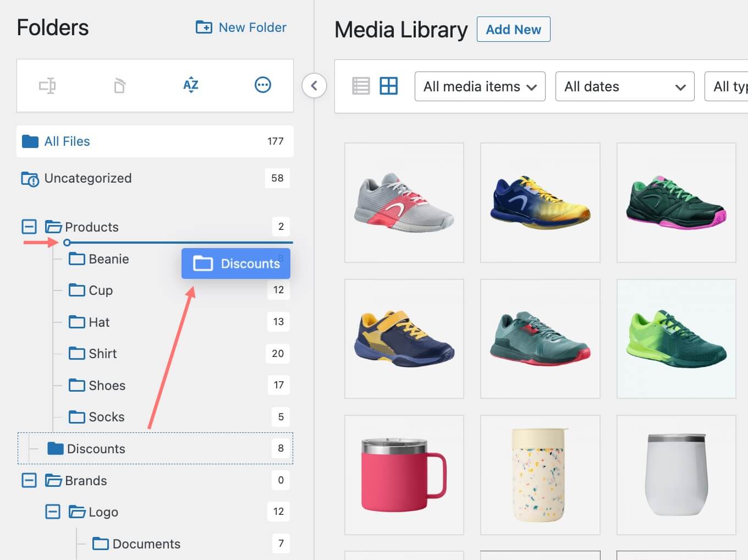The height and width of the screenshot is (560, 748).
Task: Switch media library to grid view
Action: pos(389,86)
